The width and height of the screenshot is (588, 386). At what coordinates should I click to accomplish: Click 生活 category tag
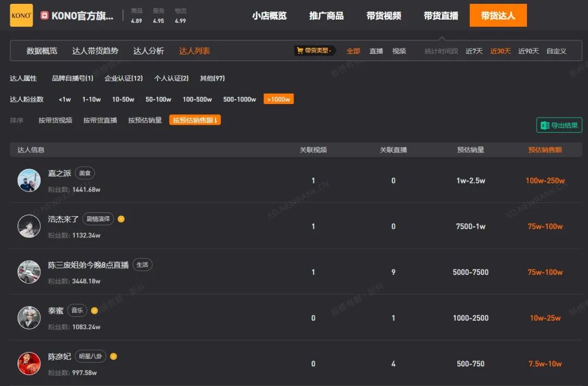(x=143, y=265)
